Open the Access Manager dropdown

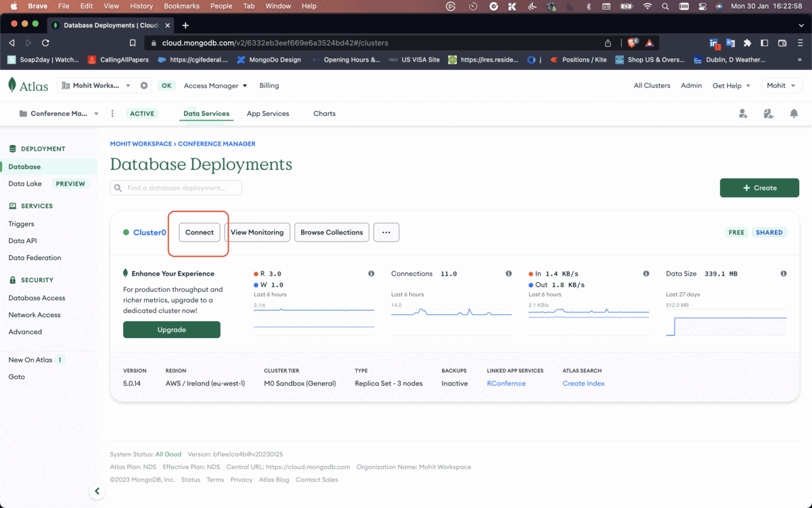[215, 86]
